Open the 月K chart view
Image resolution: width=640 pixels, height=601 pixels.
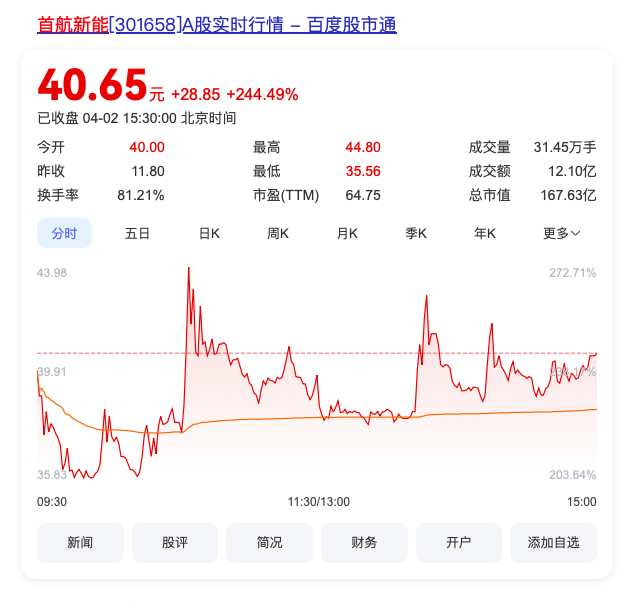pos(347,234)
